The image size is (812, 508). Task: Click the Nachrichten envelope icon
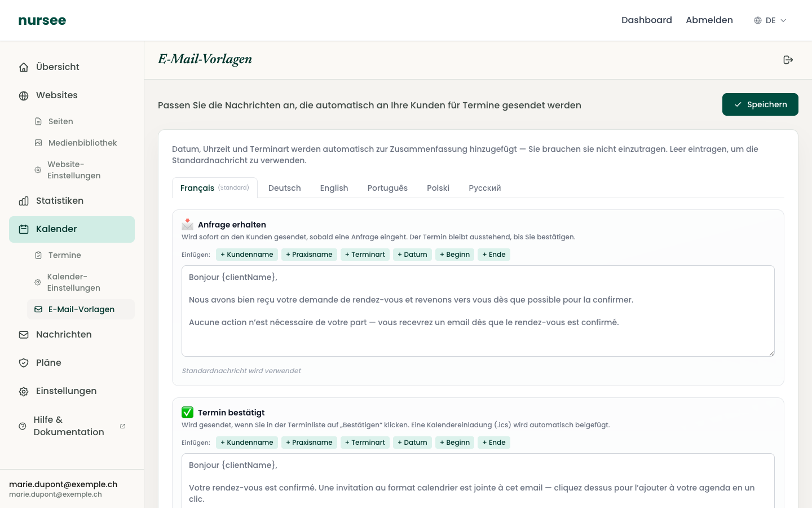[x=24, y=335]
